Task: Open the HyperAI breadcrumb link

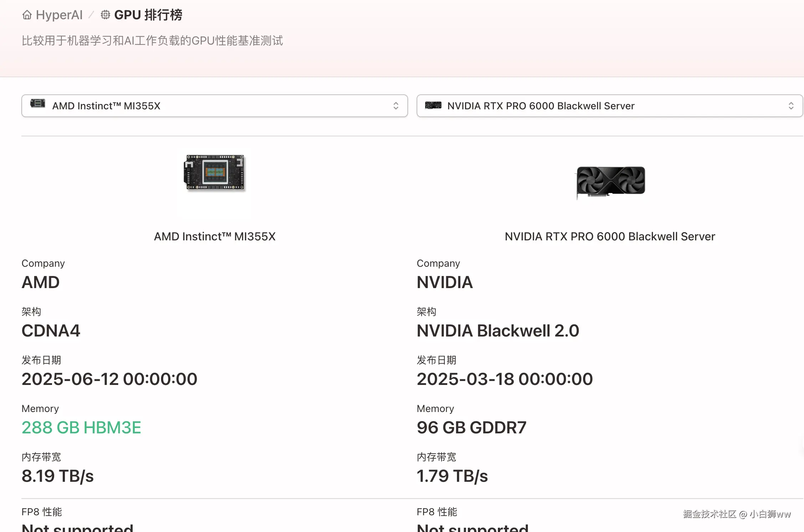Action: click(x=58, y=15)
